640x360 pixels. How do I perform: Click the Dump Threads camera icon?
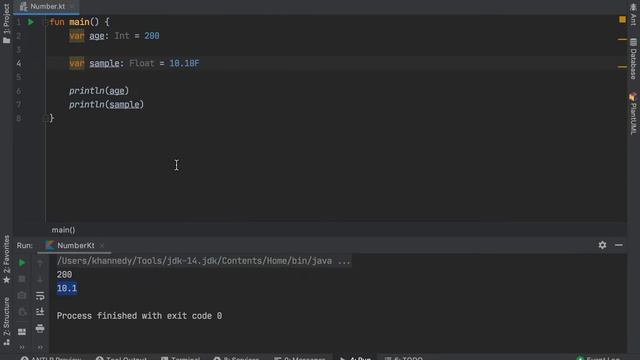pos(22,296)
